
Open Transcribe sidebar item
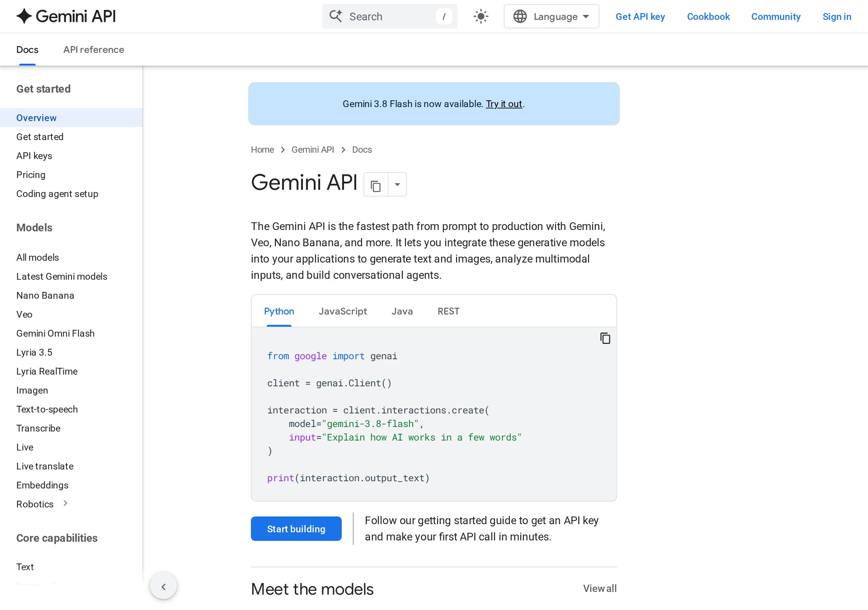pos(38,428)
